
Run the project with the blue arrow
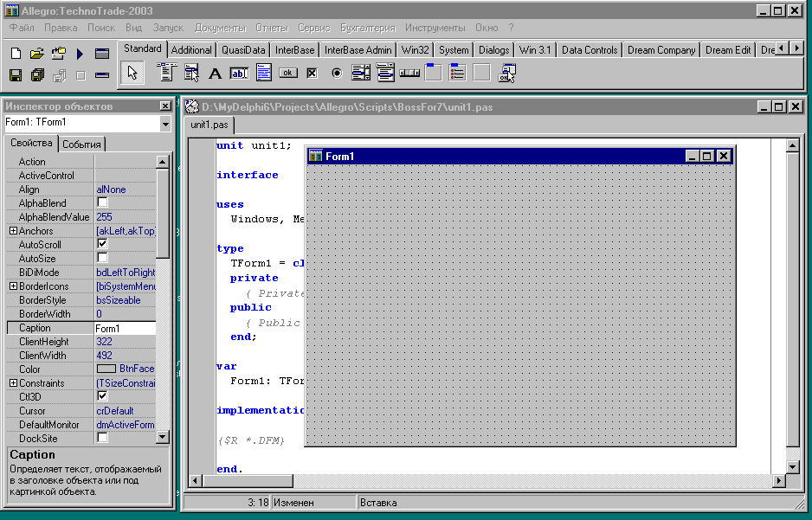coord(80,54)
